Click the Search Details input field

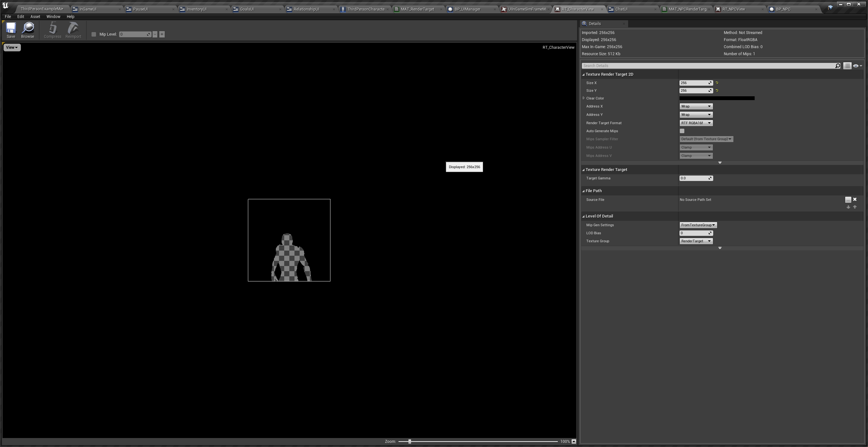pyautogui.click(x=708, y=66)
